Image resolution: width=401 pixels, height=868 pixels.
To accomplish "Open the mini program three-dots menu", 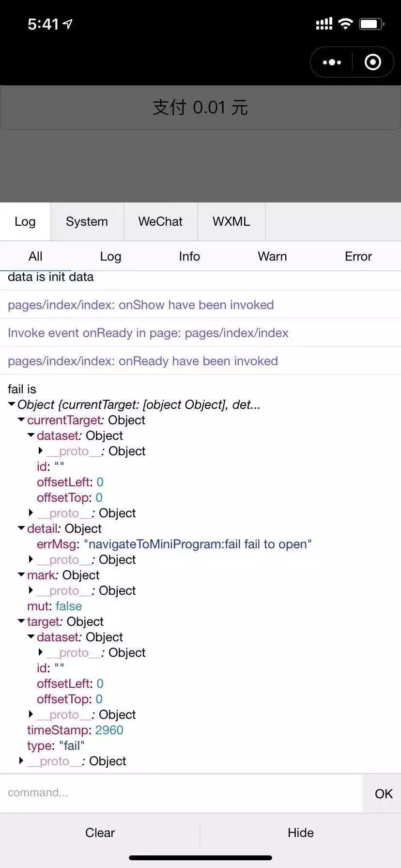I will 332,62.
